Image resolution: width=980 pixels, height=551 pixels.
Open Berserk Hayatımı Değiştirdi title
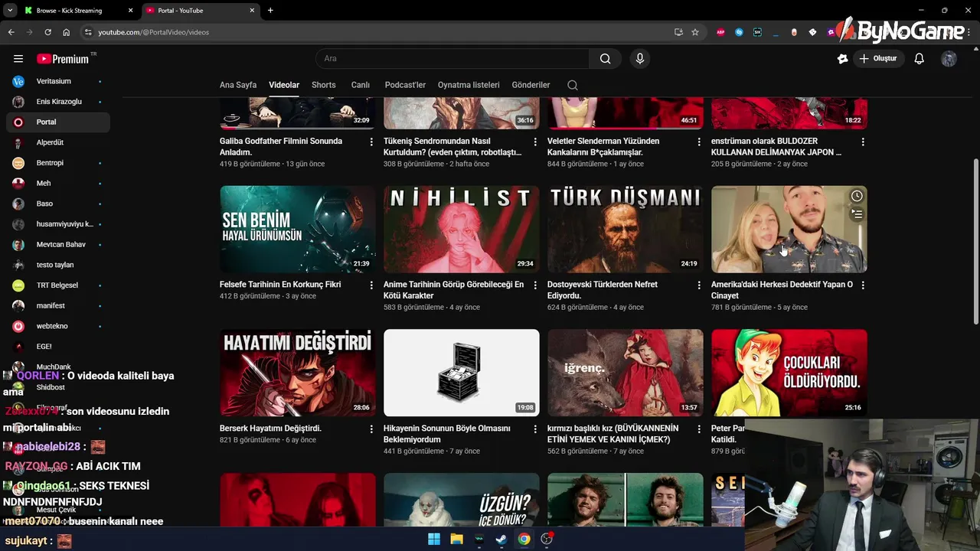[x=270, y=429]
